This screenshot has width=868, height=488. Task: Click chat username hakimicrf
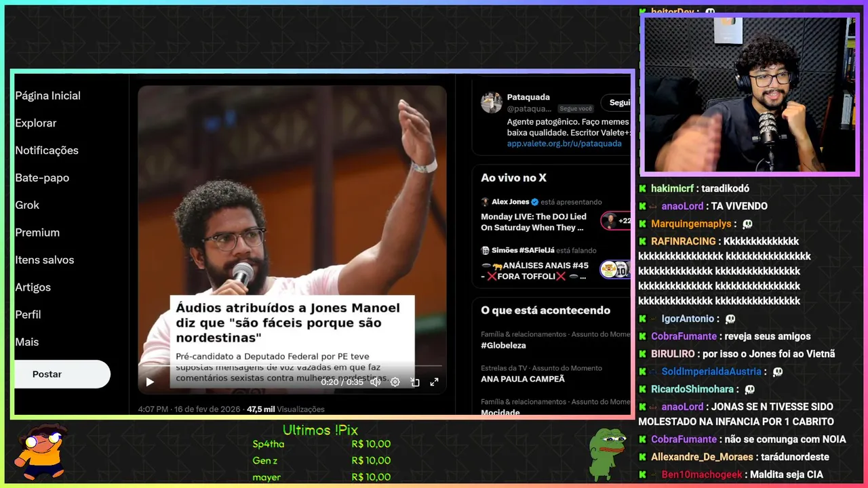[672, 188]
